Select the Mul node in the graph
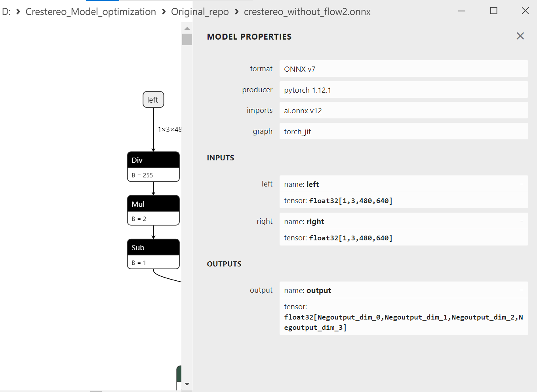Image resolution: width=537 pixels, height=392 pixels. pos(153,203)
